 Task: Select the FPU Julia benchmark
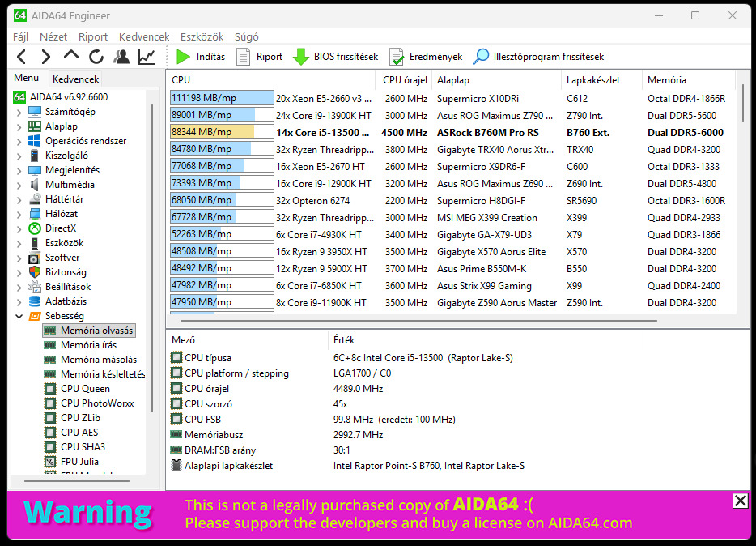pyautogui.click(x=79, y=462)
